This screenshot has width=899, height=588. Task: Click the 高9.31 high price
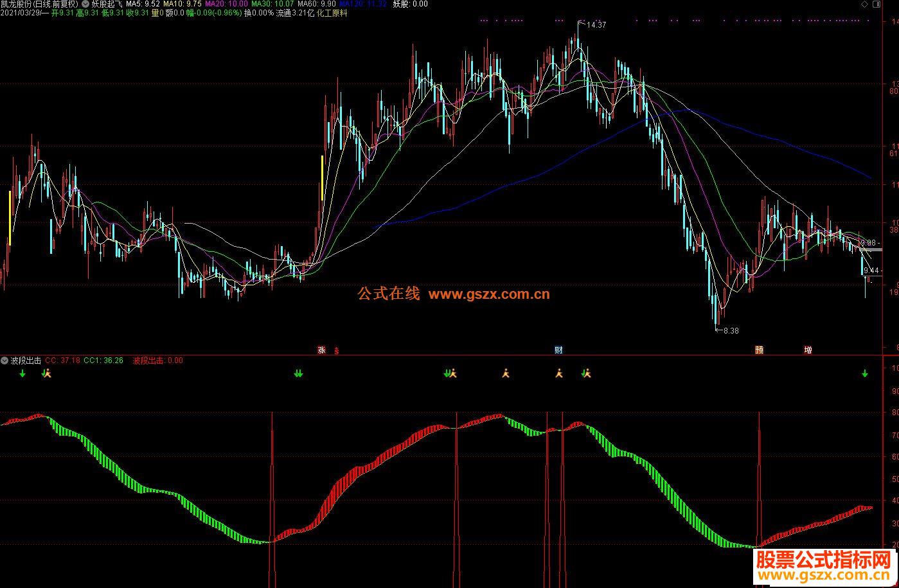[x=87, y=13]
